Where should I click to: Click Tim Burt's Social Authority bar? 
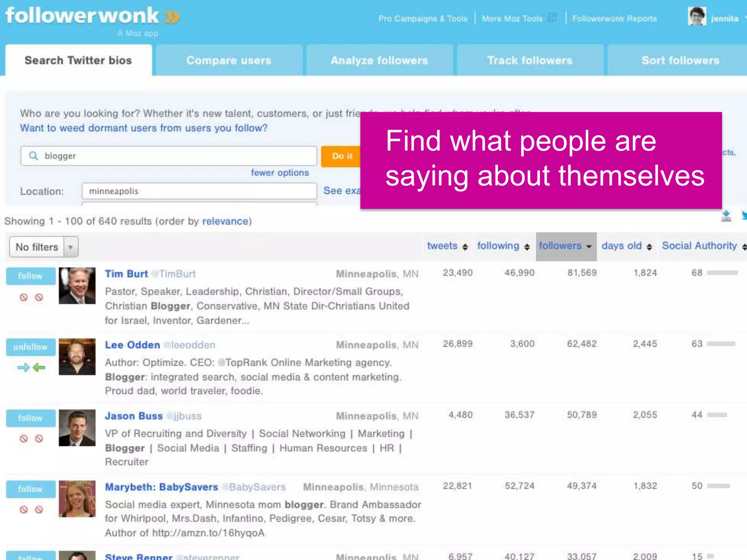(722, 273)
